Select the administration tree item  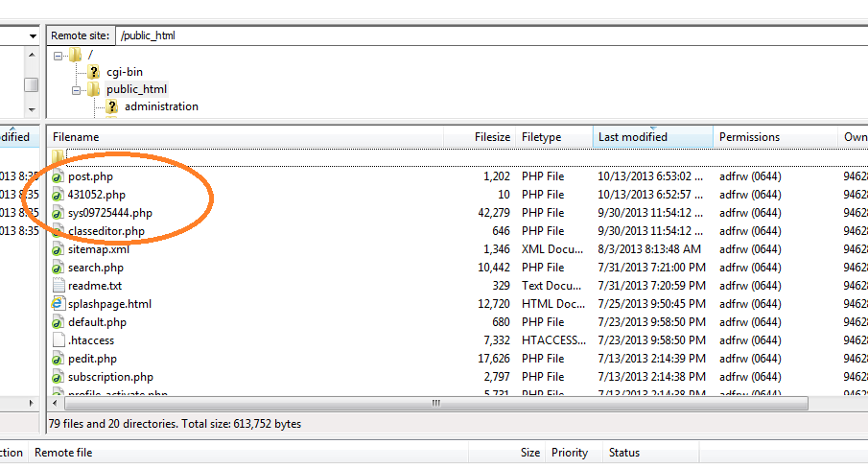point(161,106)
